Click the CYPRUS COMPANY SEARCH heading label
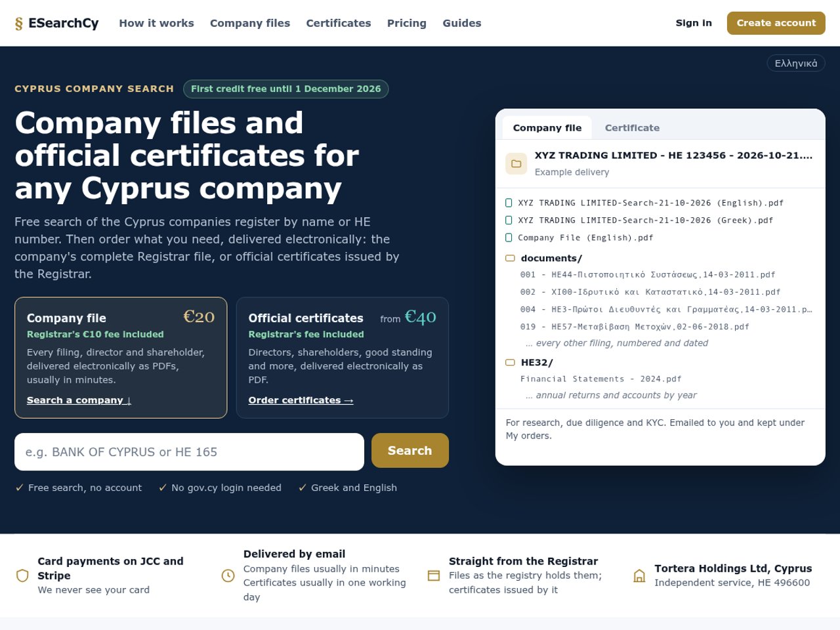Image resolution: width=840 pixels, height=630 pixels. pos(94,89)
